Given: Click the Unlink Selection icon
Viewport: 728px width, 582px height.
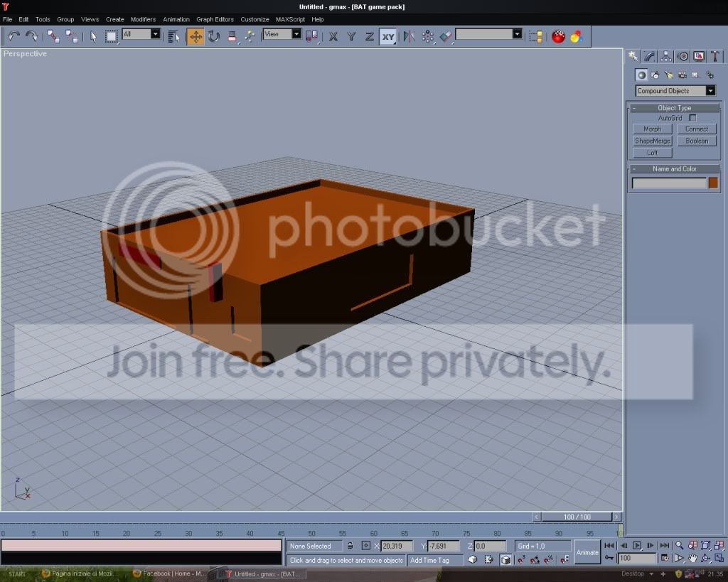Looking at the screenshot, I should tap(72, 36).
